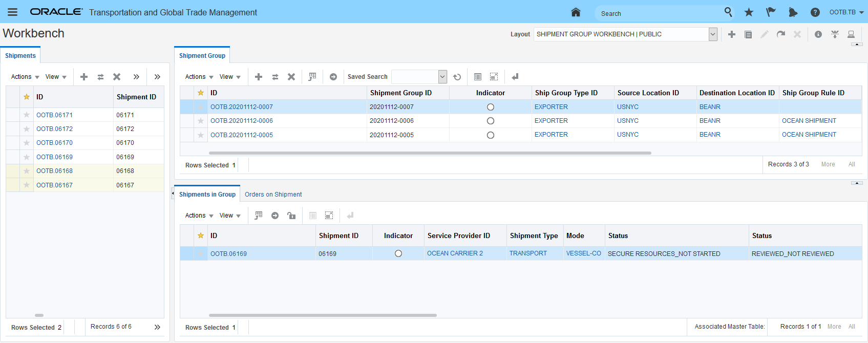Toggle favorite star for OOTB.20201112-0005 row
The height and width of the screenshot is (343, 868).
click(201, 135)
